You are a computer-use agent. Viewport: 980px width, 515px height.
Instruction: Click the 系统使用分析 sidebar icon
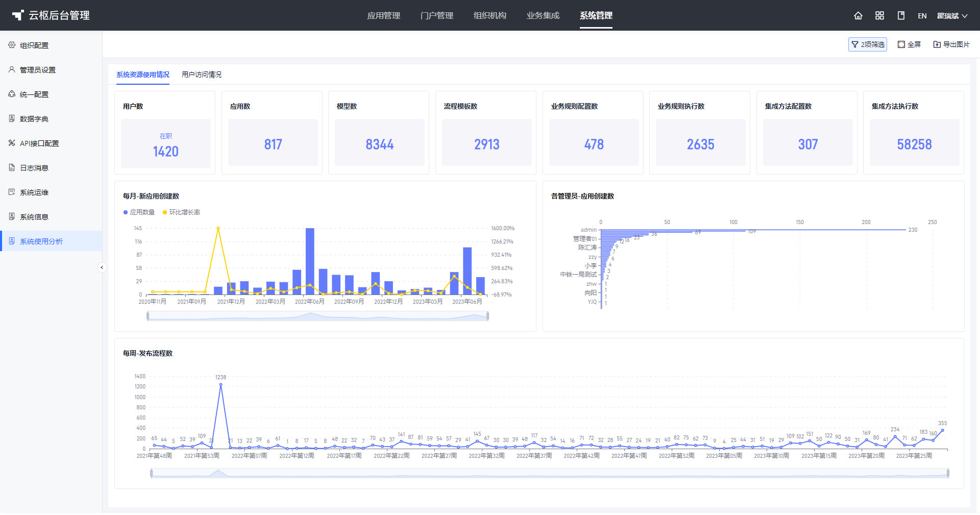[12, 241]
